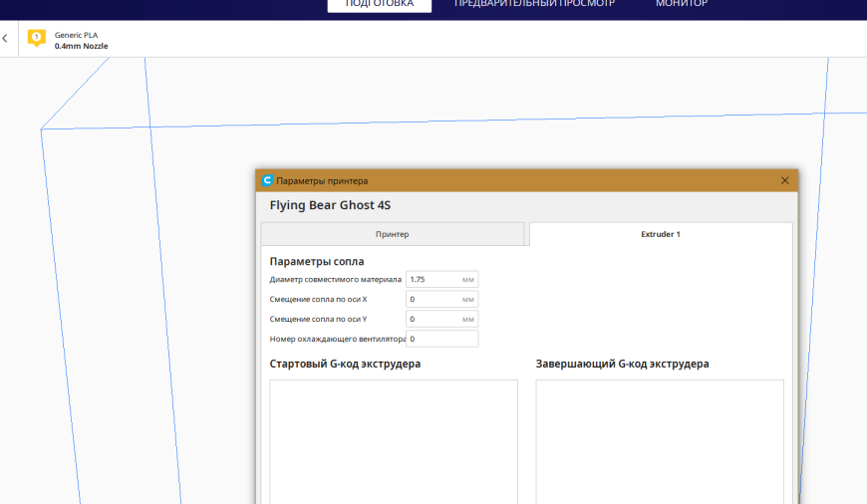Edit the Номер охлаждающего вентилятора field
Viewport: 867px width, 504px height.
(441, 340)
